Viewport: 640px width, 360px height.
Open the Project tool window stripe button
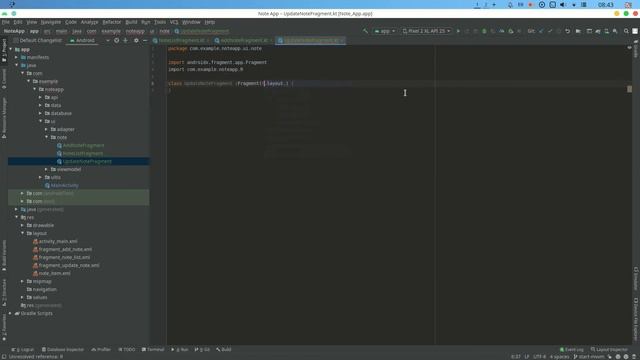4,50
